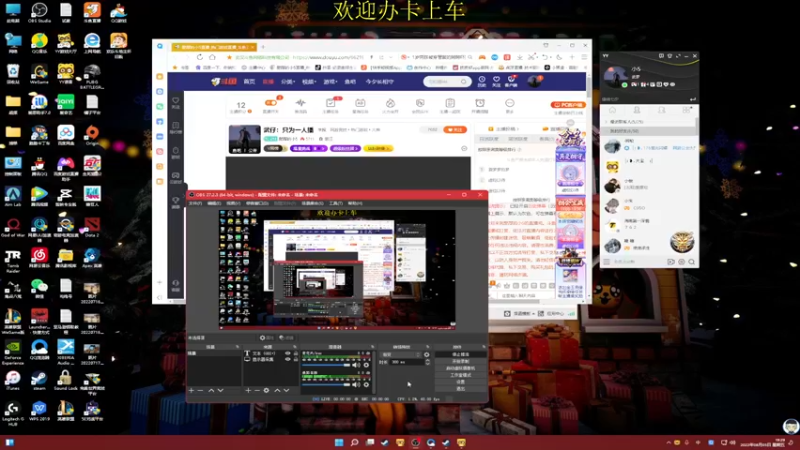Click the Douyu user avatar in header
The height and width of the screenshot is (450, 800).
534,81
